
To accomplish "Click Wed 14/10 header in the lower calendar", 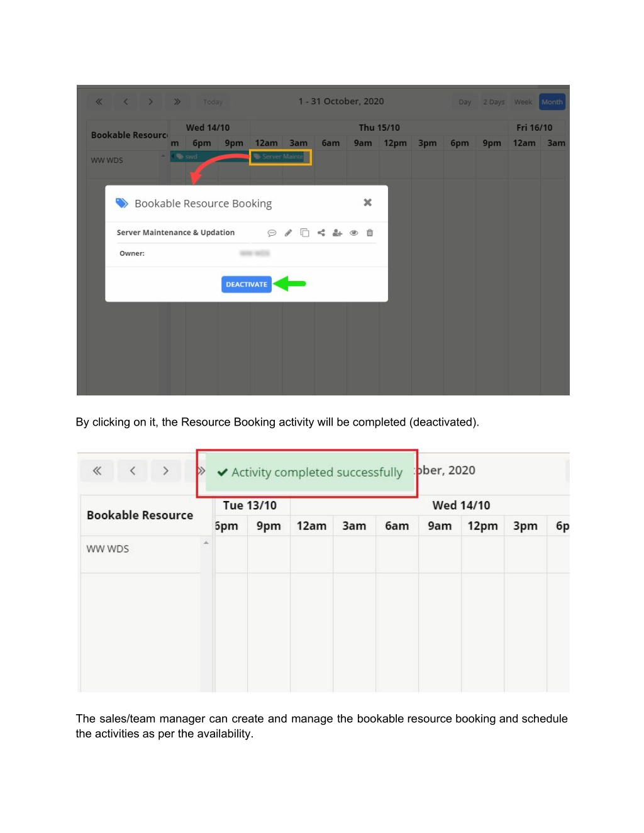I will [x=461, y=505].
